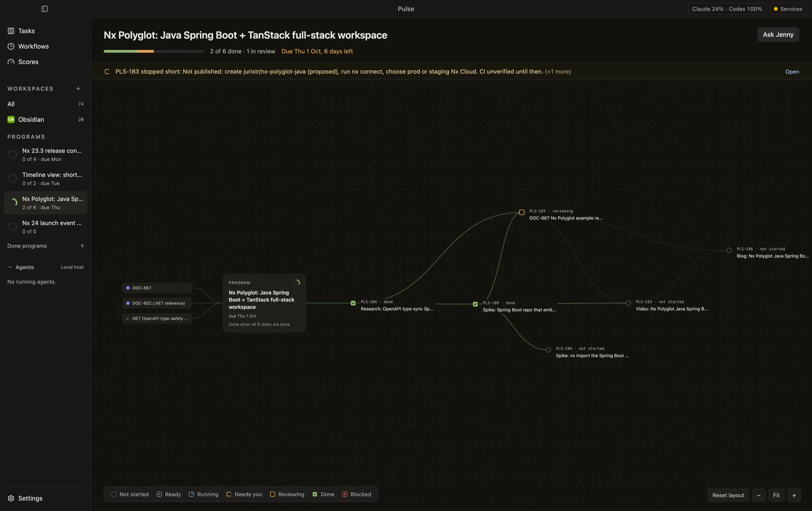The width and height of the screenshot is (812, 511).
Task: Click the PLS-184 done checkbox node
Action: click(x=353, y=303)
